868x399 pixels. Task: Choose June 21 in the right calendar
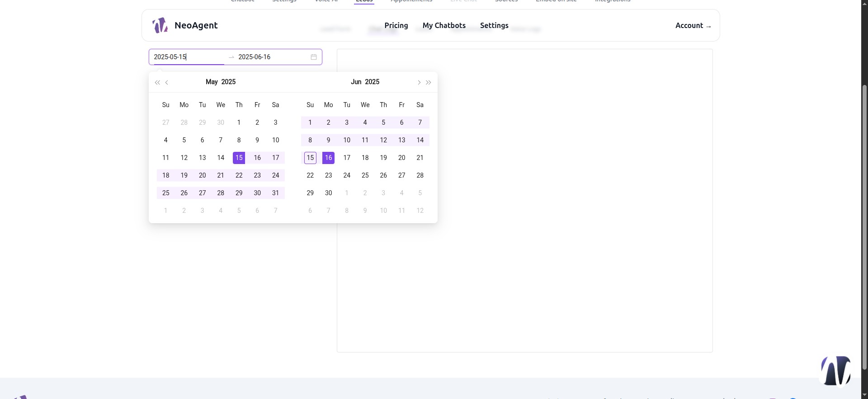(x=420, y=158)
